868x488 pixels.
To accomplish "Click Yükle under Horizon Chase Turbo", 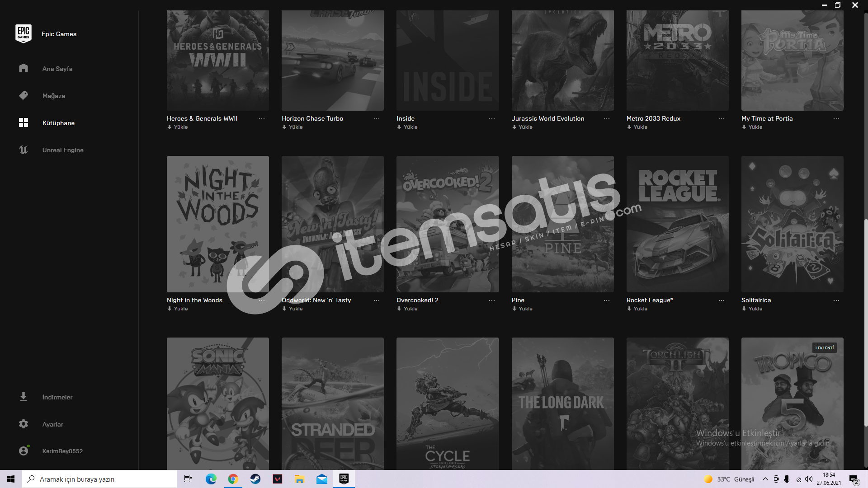I will (x=292, y=127).
